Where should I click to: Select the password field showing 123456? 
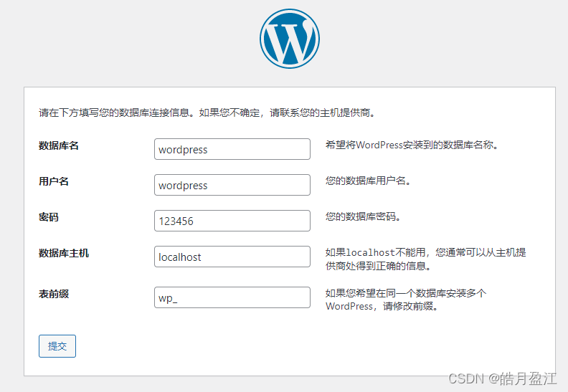click(x=232, y=221)
